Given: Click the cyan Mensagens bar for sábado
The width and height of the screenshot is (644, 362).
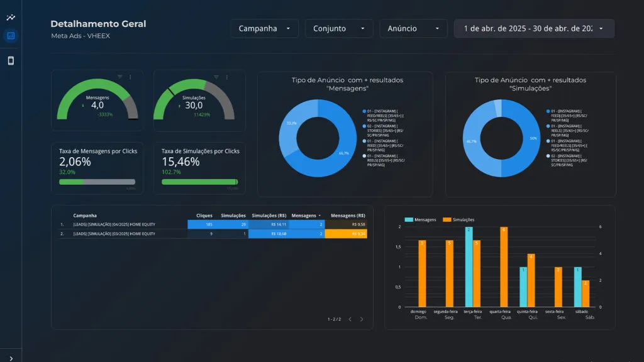Looking at the screenshot, I should [577, 287].
